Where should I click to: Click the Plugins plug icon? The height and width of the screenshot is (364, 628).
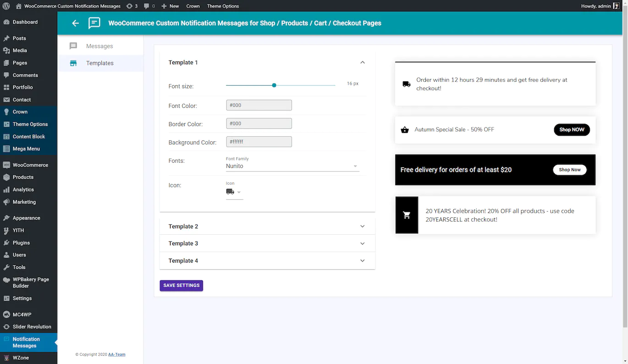pyautogui.click(x=6, y=243)
